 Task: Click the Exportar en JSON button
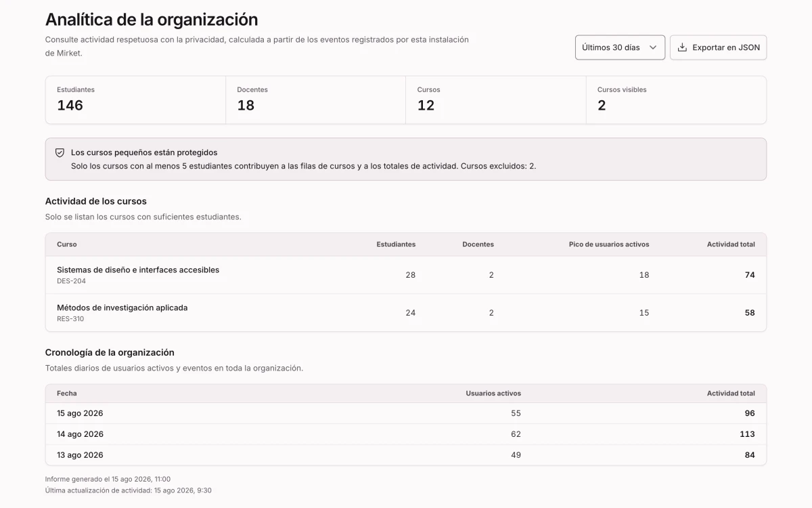pyautogui.click(x=718, y=47)
